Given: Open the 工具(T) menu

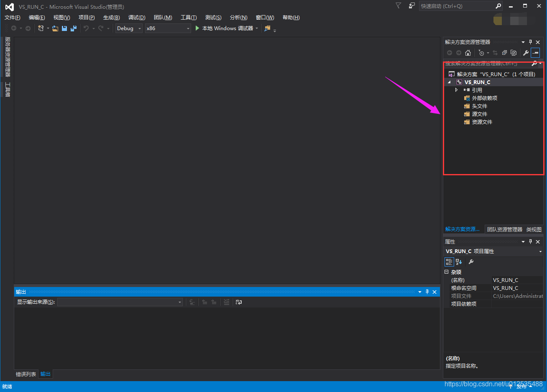Looking at the screenshot, I should [x=189, y=18].
